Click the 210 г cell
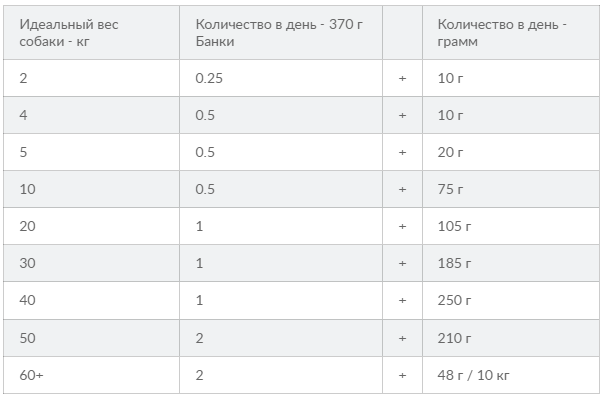 [511, 338]
